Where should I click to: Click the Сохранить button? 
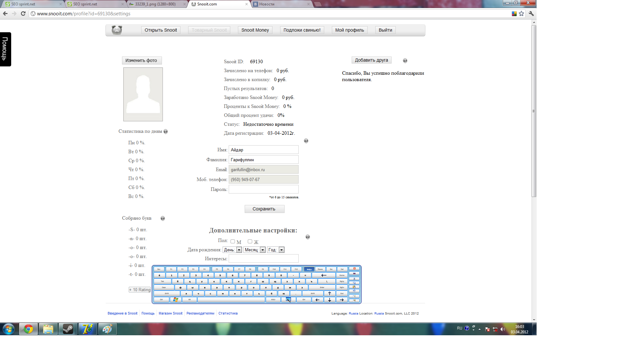pos(264,209)
